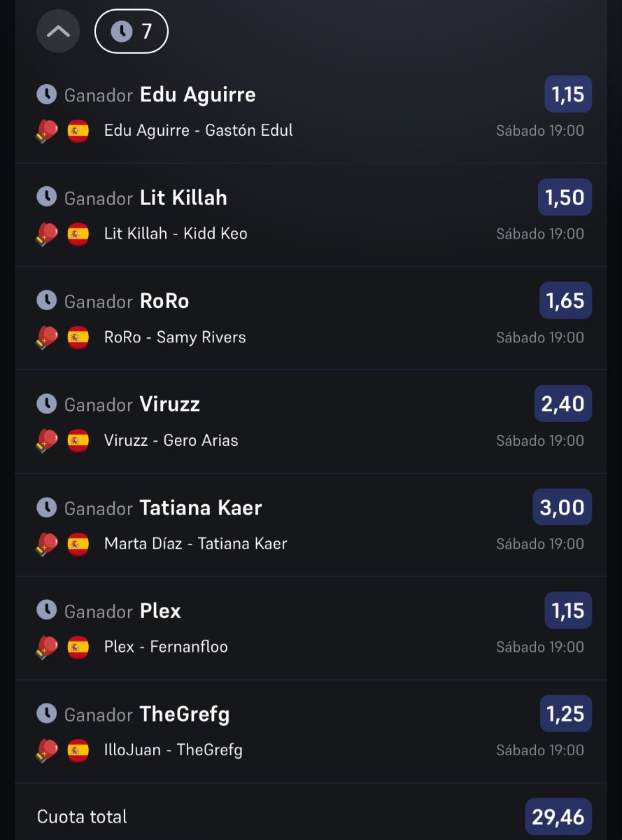Tap the pending bets counter showing 7
The image size is (622, 840).
pyautogui.click(x=132, y=31)
